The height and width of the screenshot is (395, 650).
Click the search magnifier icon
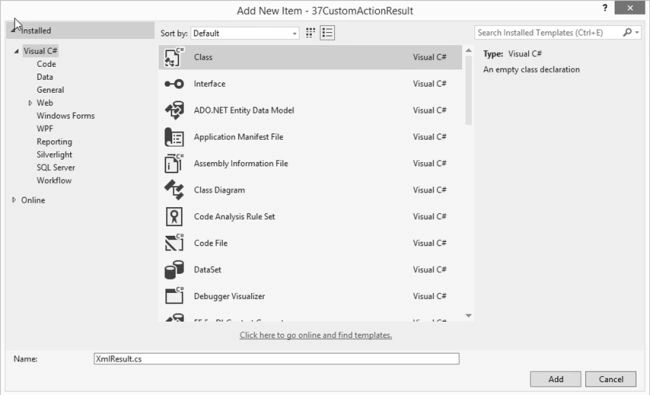[x=627, y=32]
